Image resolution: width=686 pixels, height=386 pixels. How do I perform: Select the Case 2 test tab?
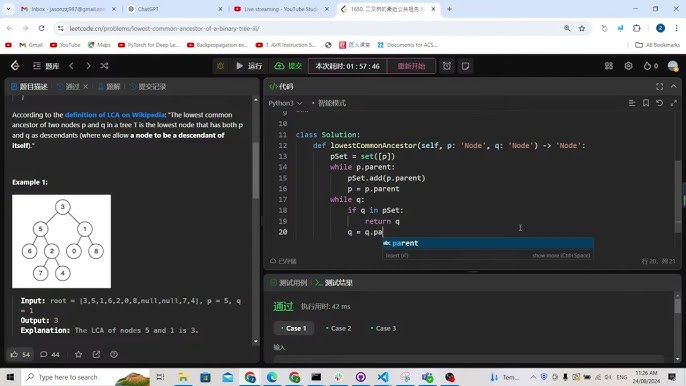339,328
